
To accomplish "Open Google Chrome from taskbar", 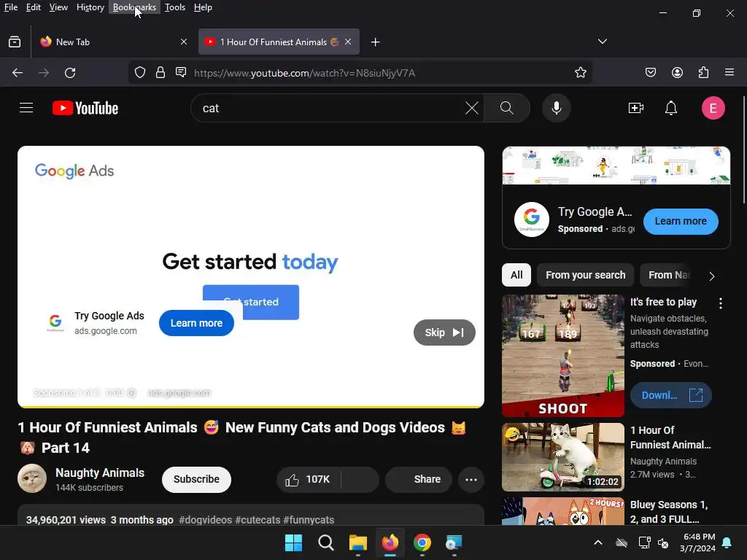I will [422, 542].
